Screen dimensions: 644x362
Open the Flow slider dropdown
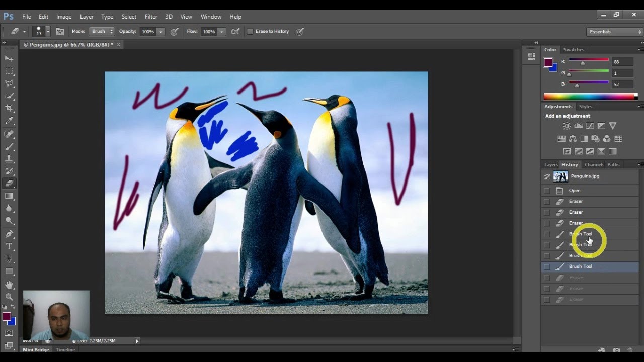(221, 31)
